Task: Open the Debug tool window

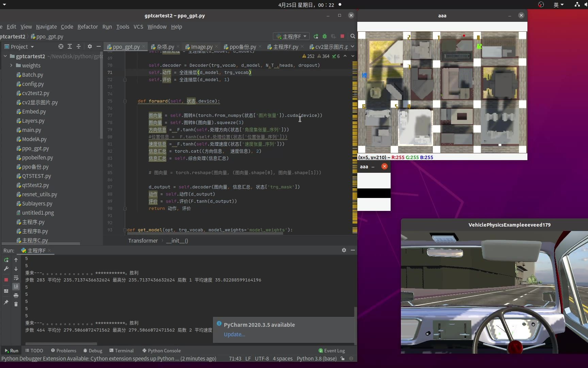Action: click(x=93, y=351)
